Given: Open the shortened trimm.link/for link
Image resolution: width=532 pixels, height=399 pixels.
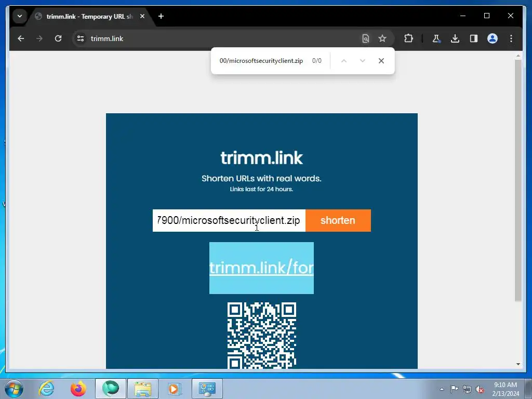Looking at the screenshot, I should pyautogui.click(x=261, y=268).
